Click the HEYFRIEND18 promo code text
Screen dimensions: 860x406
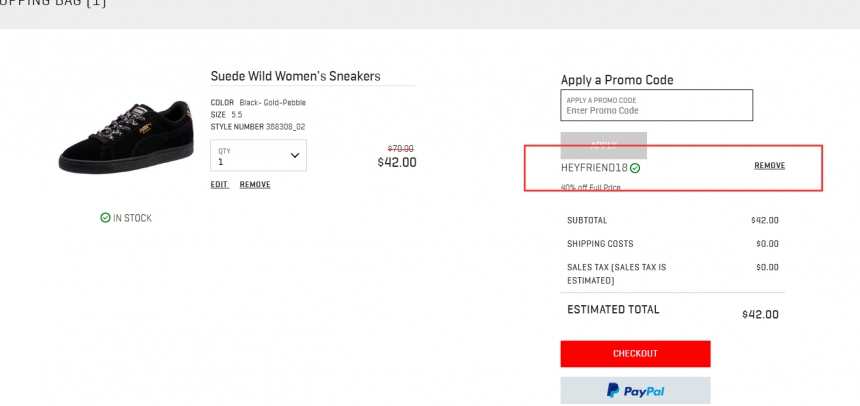click(595, 168)
